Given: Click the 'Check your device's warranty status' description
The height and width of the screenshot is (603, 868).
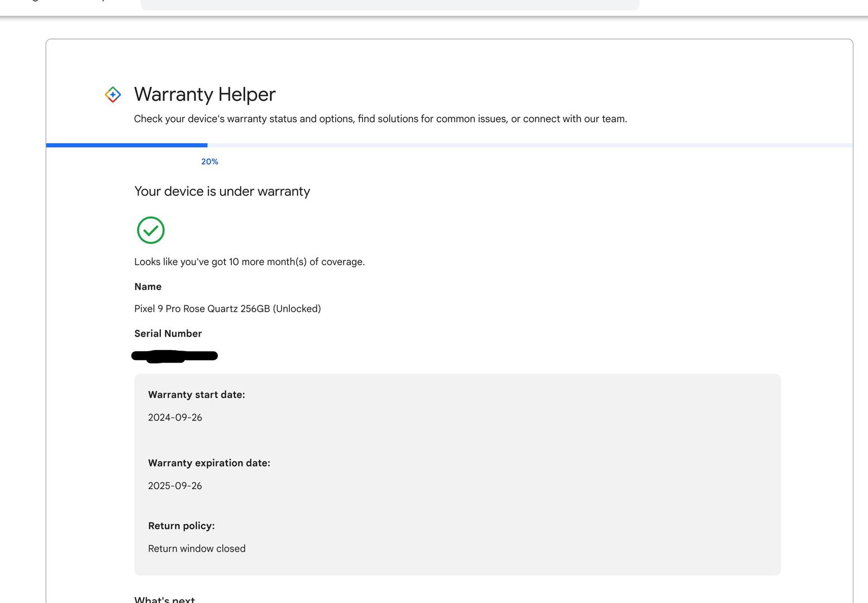Looking at the screenshot, I should (x=380, y=119).
